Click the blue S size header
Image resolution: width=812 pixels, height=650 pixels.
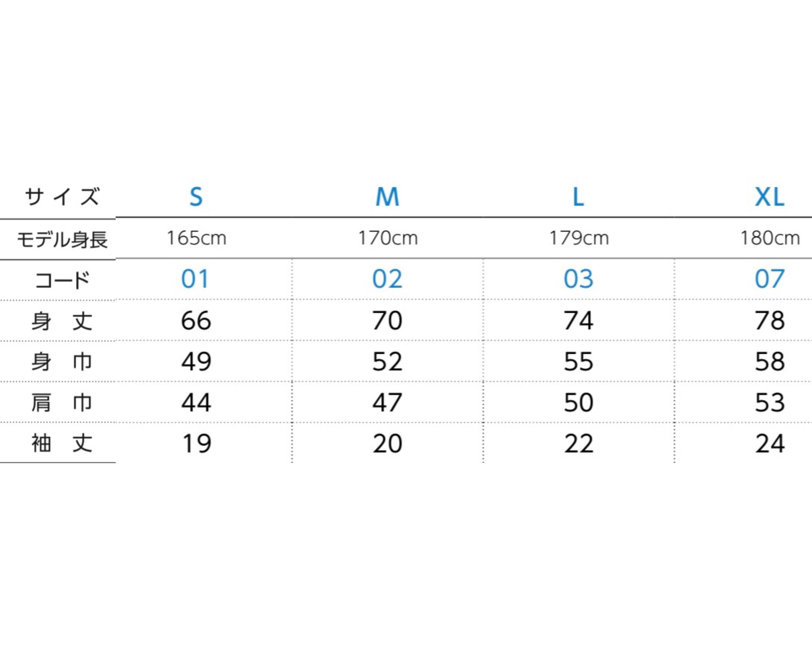point(196,197)
